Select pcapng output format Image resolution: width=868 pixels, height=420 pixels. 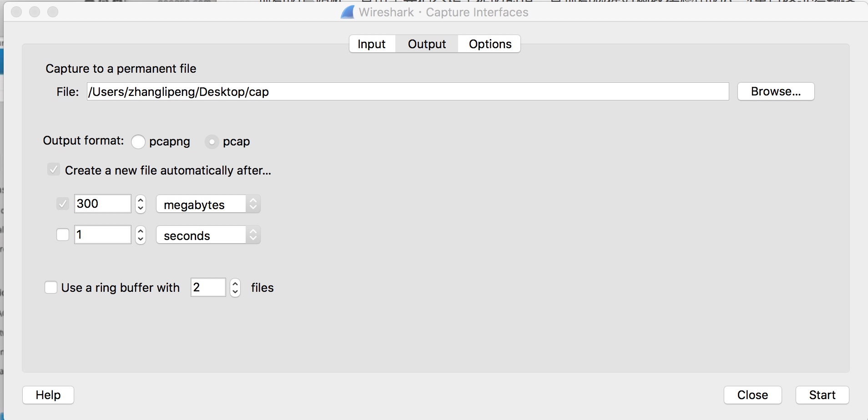coord(138,142)
